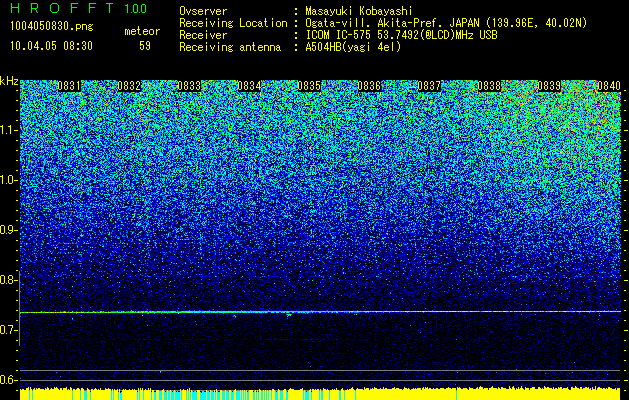Click the 'meteor' label
629x400 pixels.
coord(142,32)
